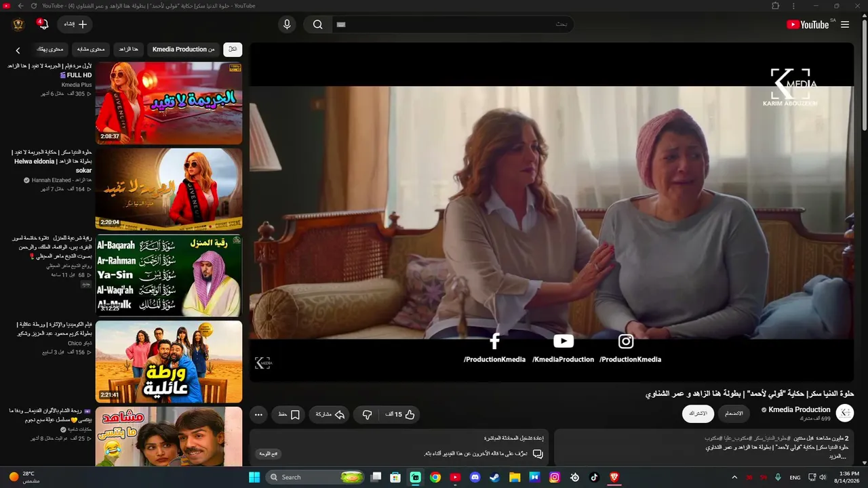The width and height of the screenshot is (868, 488).
Task: Click the Task View taskbar icon
Action: 376,477
